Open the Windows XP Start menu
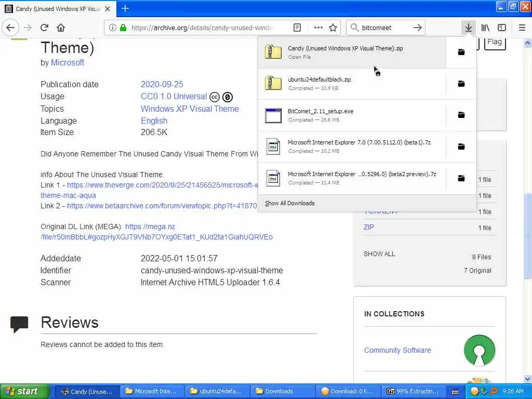 pos(24,391)
